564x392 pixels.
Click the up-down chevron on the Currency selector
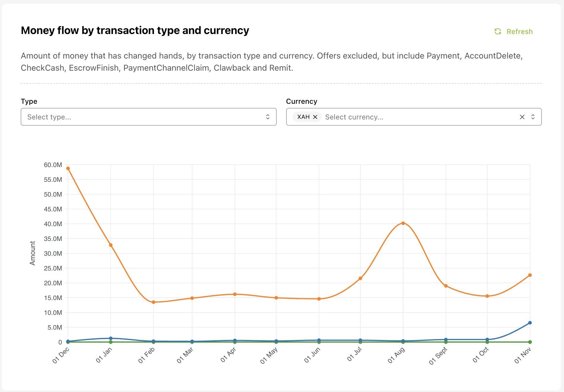pos(533,117)
